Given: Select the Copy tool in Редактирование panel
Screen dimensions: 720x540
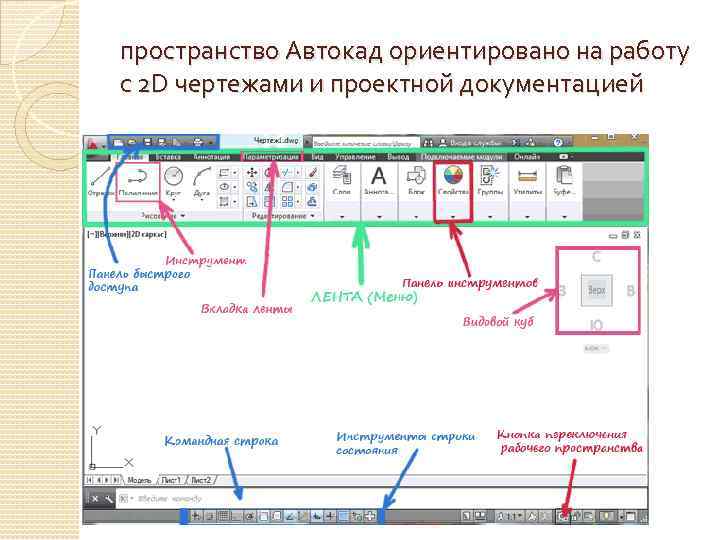Looking at the screenshot, I should [x=252, y=187].
